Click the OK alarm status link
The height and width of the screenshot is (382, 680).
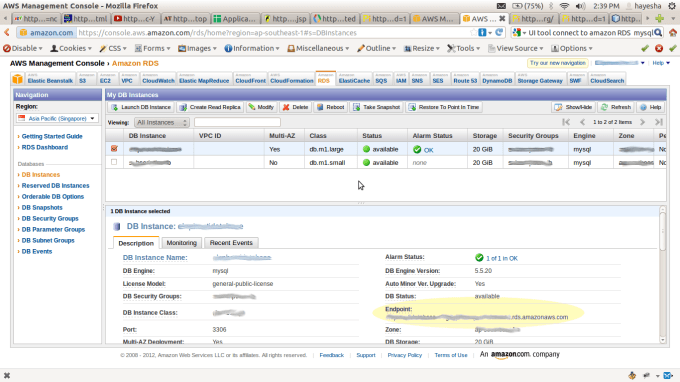point(428,150)
